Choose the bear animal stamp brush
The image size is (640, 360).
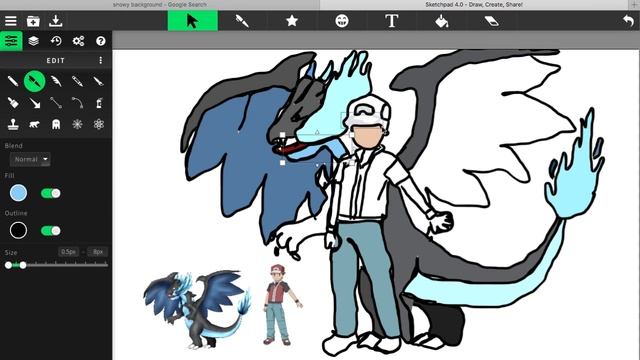[x=35, y=124]
